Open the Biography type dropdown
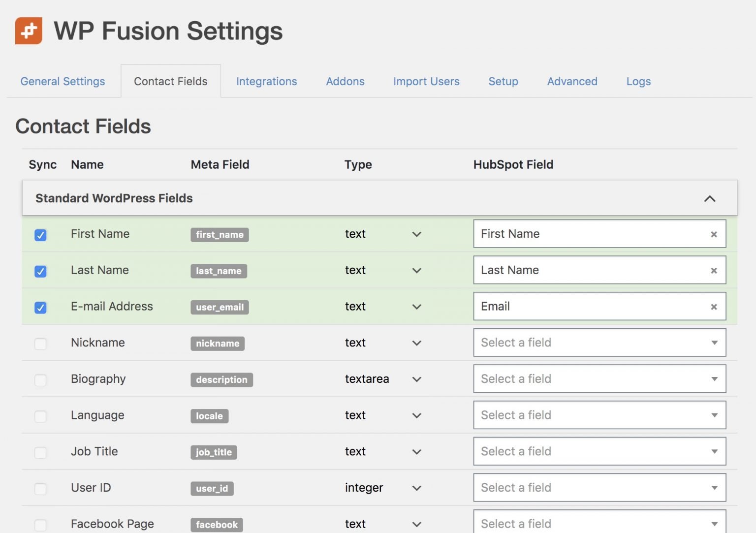756x533 pixels. tap(416, 379)
